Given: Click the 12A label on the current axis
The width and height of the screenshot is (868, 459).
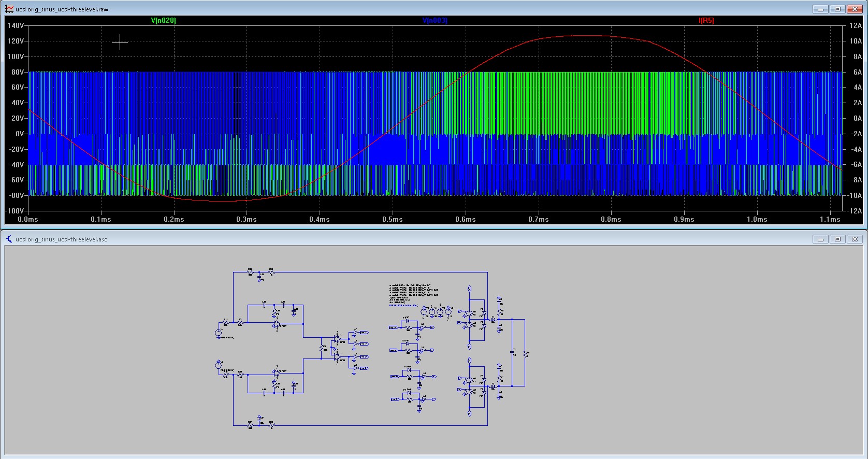Looking at the screenshot, I should pyautogui.click(x=856, y=25).
